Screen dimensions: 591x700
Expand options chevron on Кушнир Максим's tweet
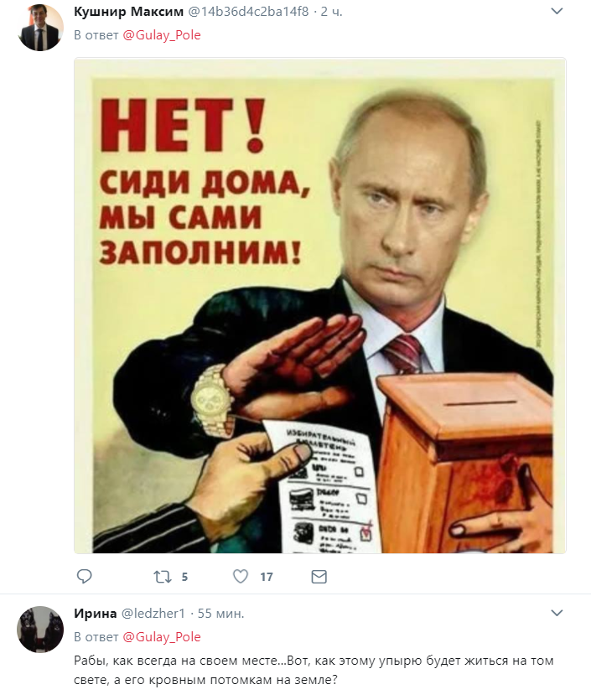point(557,11)
